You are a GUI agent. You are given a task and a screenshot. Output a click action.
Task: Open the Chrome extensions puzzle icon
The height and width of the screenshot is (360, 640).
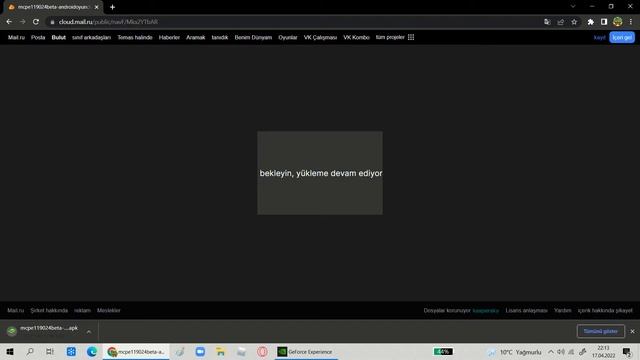click(x=591, y=22)
